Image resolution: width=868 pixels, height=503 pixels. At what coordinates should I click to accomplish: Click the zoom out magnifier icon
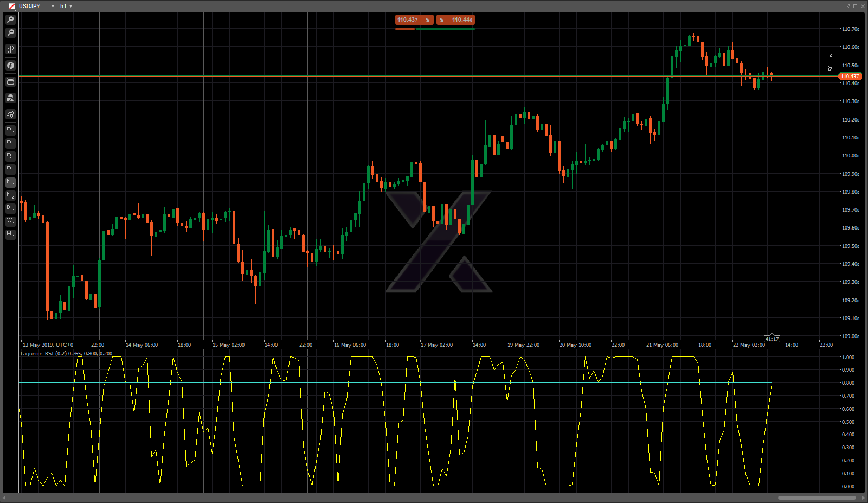point(10,33)
